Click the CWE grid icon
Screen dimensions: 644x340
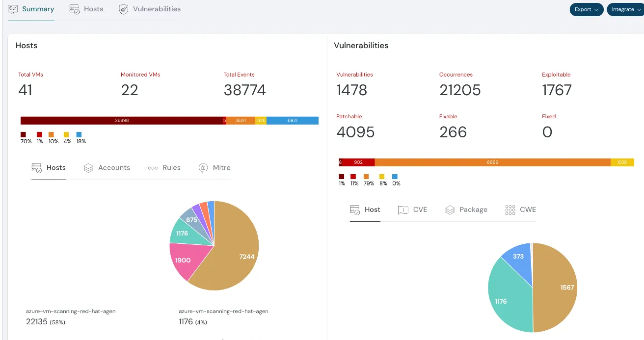click(510, 210)
